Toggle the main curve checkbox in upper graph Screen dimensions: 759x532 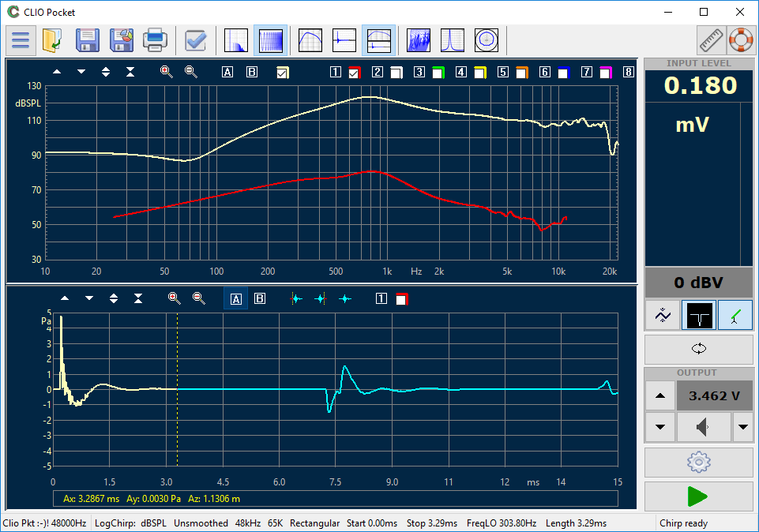282,73
